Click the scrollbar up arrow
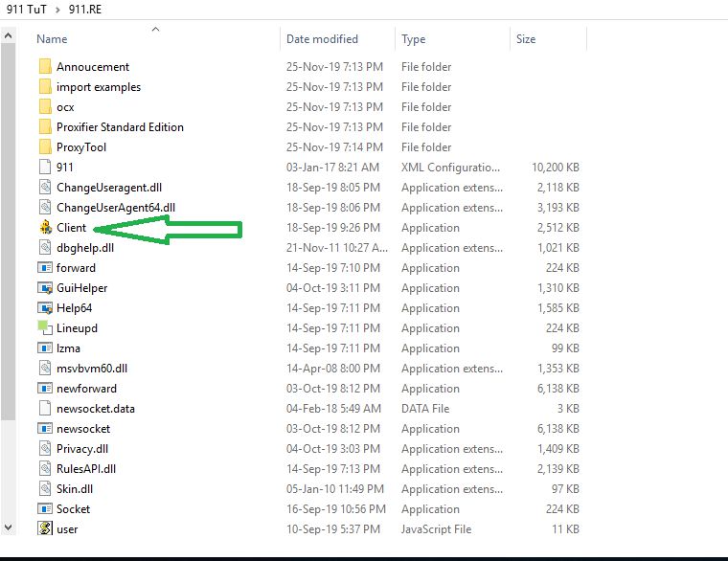This screenshot has width=728, height=561. [9, 35]
